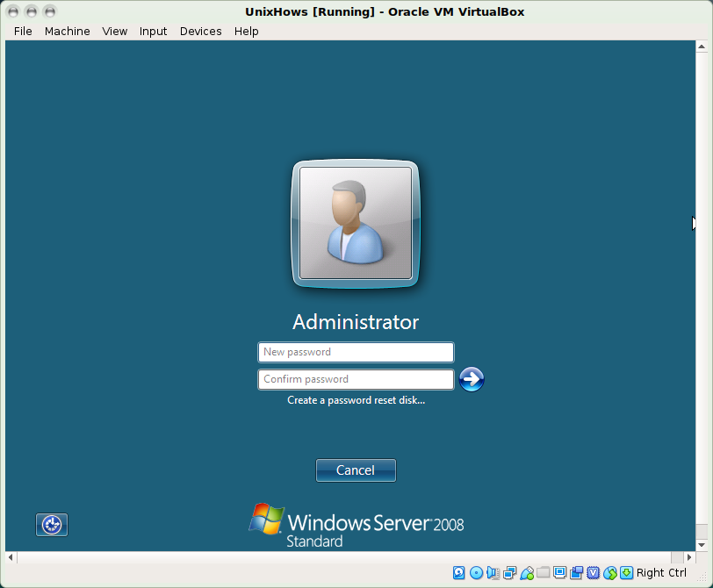The image size is (713, 588).
Task: Open the Ease of Access button
Action: 52,525
